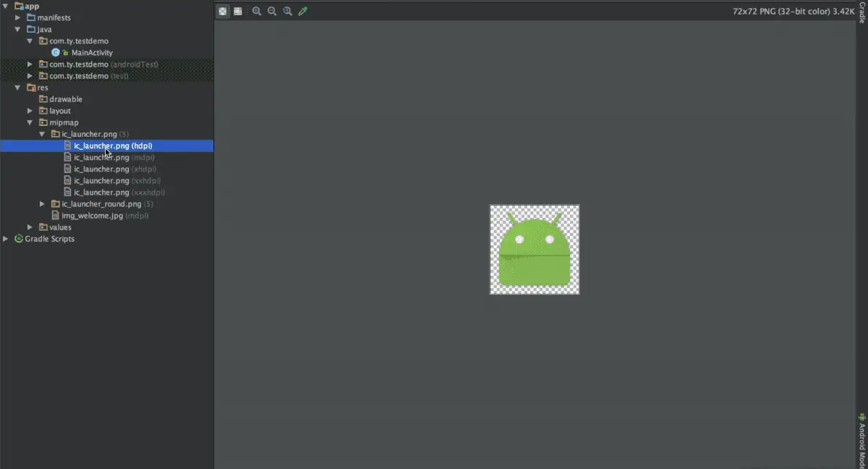
Task: Click the drawable folder icon
Action: [43, 99]
